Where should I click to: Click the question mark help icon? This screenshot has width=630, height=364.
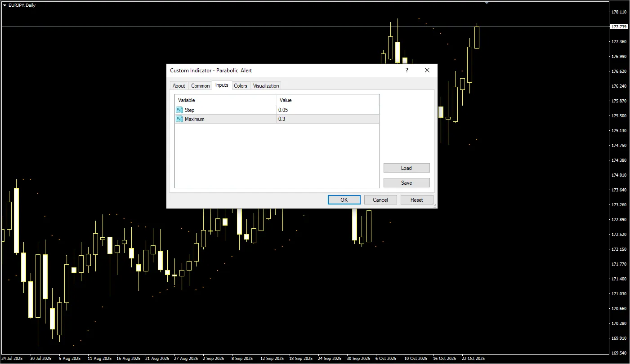407,71
